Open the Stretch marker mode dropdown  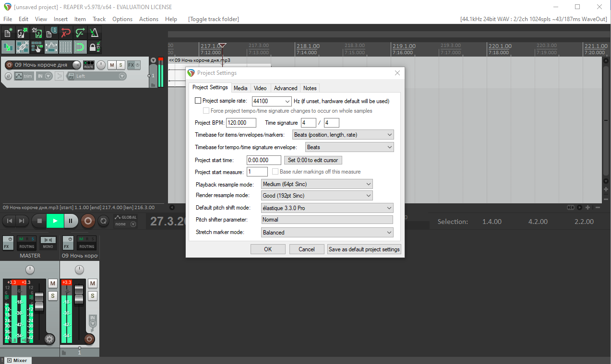(327, 232)
